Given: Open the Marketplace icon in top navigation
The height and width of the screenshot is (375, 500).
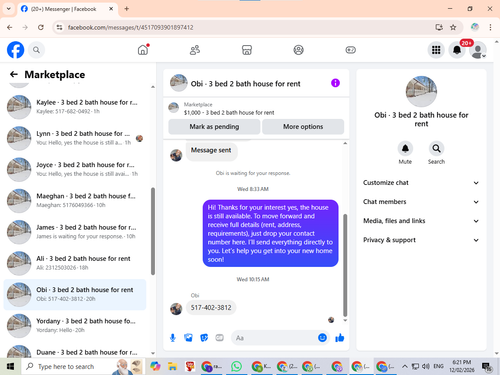Looking at the screenshot, I should tap(247, 50).
